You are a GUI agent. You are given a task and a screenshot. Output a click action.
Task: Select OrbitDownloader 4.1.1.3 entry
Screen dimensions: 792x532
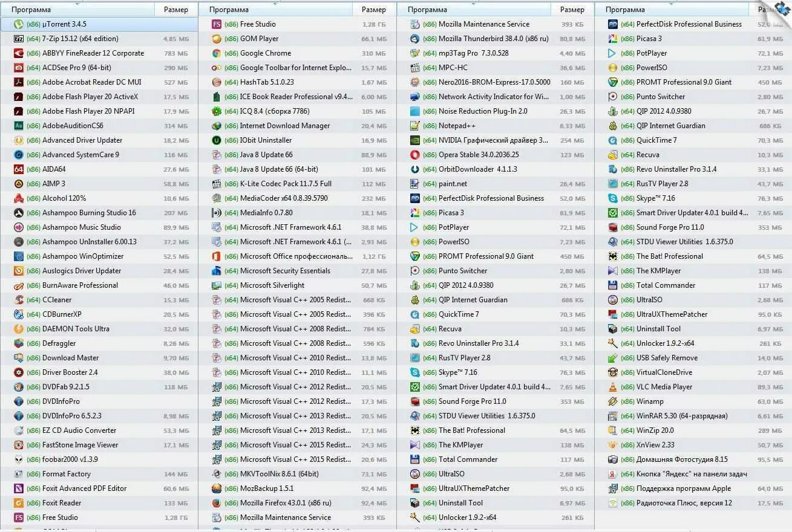[x=496, y=169]
